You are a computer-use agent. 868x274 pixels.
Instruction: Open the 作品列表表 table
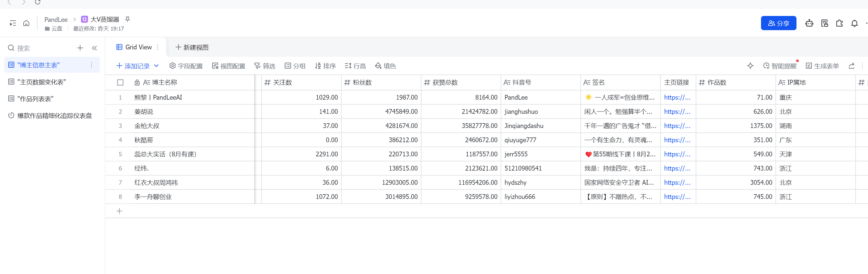coord(52,99)
